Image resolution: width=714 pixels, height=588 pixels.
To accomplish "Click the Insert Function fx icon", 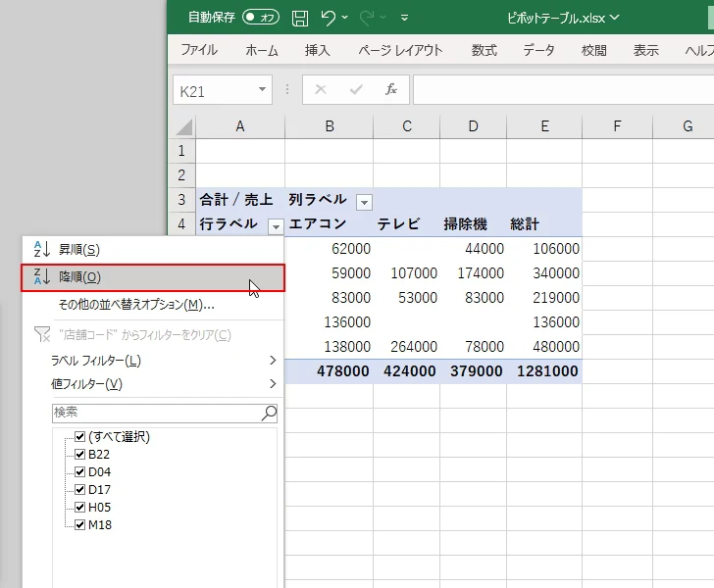I will click(x=391, y=89).
